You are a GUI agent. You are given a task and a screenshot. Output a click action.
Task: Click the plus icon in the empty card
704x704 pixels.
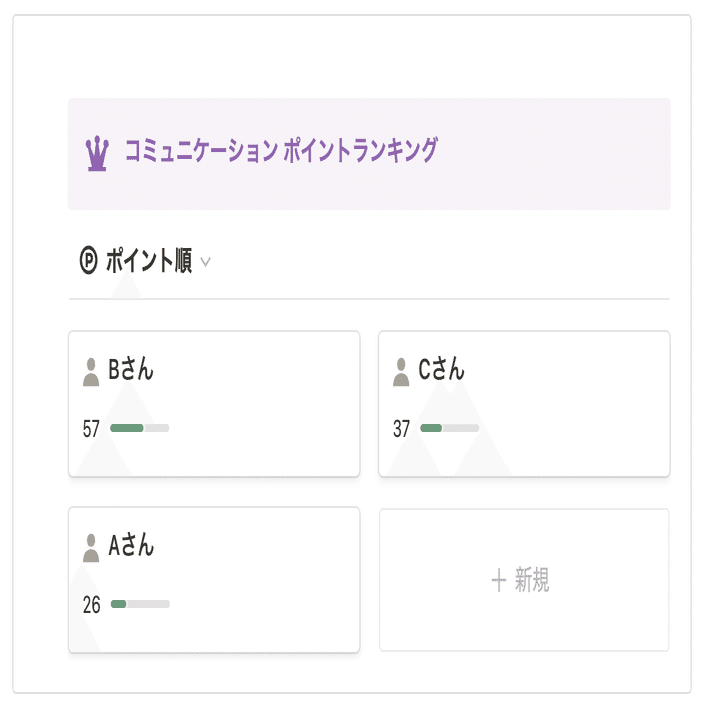pos(499,580)
